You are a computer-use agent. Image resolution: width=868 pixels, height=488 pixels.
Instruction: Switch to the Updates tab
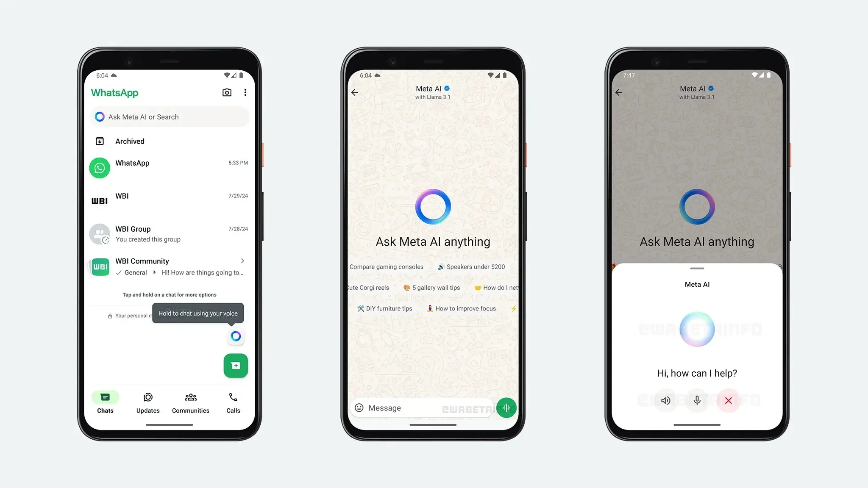click(148, 402)
